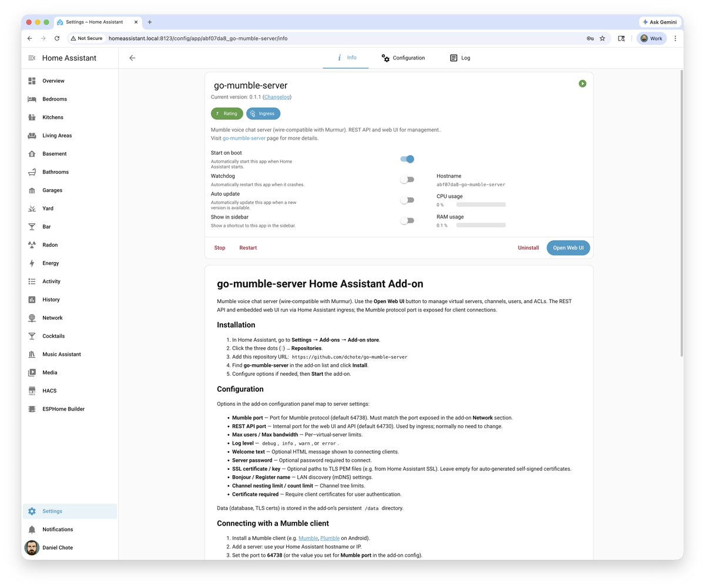Open Radon radioactive icon

(x=32, y=245)
